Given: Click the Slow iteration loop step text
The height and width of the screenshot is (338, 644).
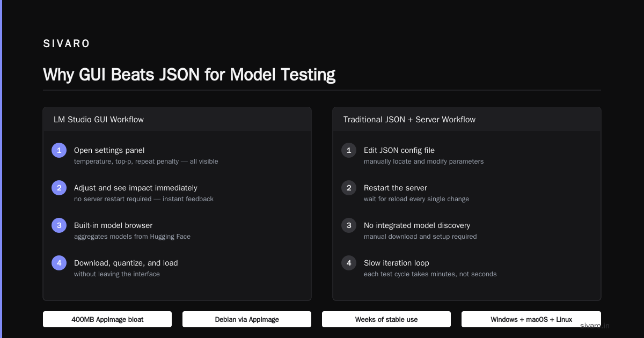Looking at the screenshot, I should click(397, 263).
